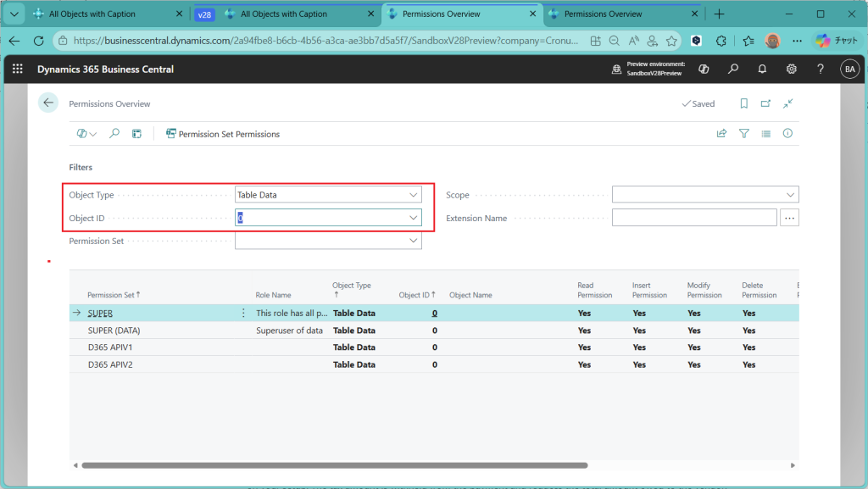Open Permission Set filter dropdown
The height and width of the screenshot is (489, 868).
coord(414,242)
